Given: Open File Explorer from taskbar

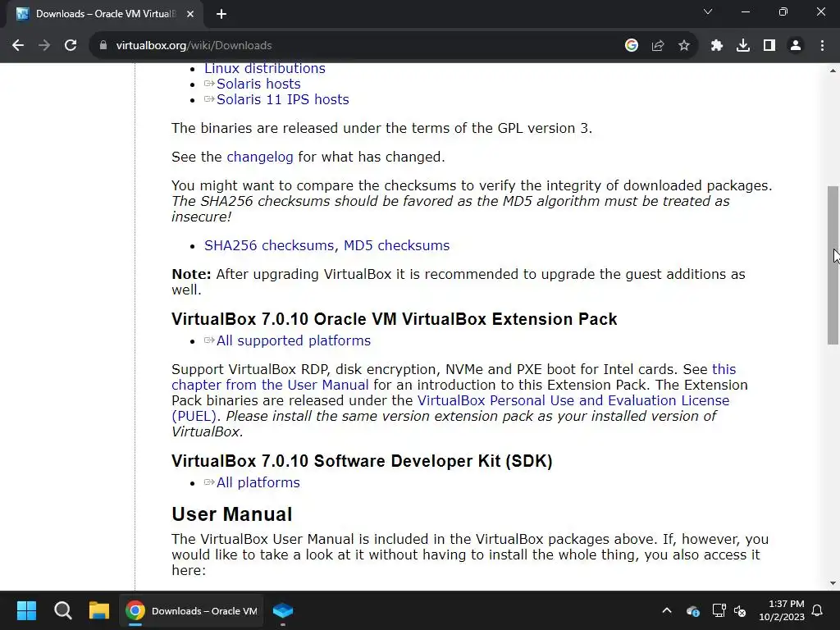Looking at the screenshot, I should (x=99, y=610).
